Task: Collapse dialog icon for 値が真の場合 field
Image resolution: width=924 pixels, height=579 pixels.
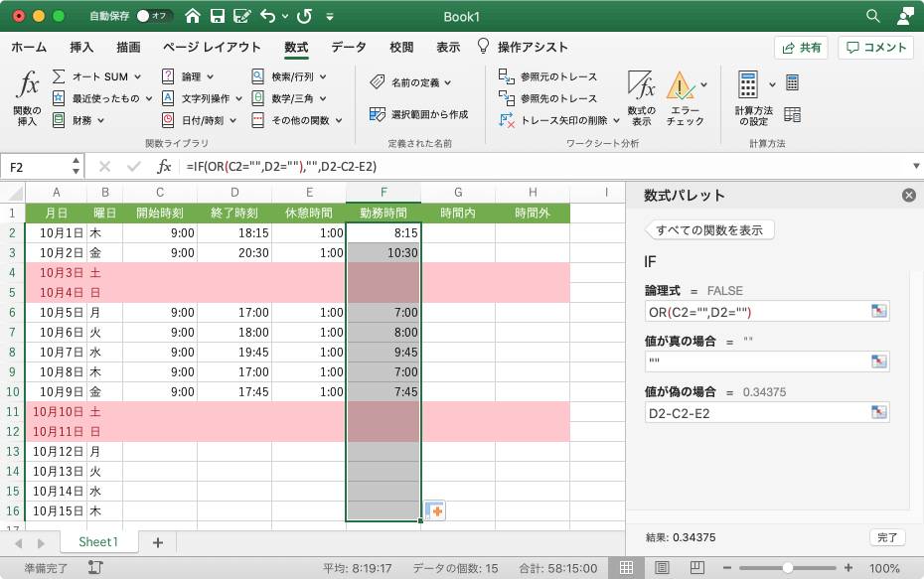Action: click(878, 362)
